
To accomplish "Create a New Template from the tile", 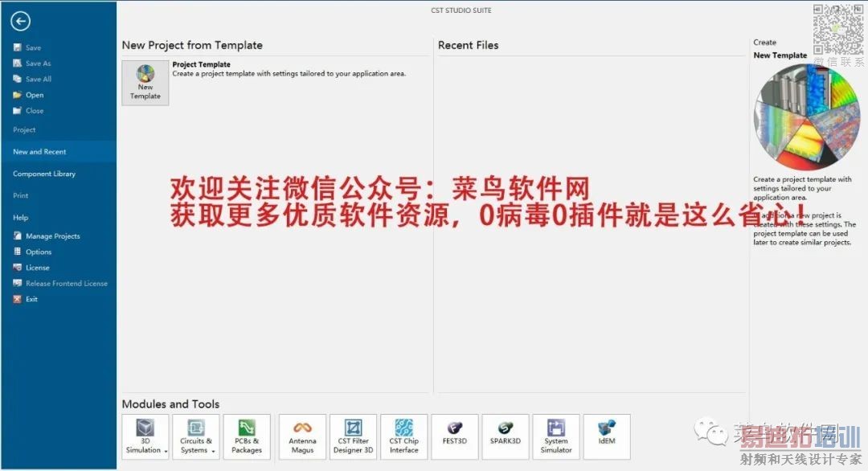I will [x=145, y=83].
